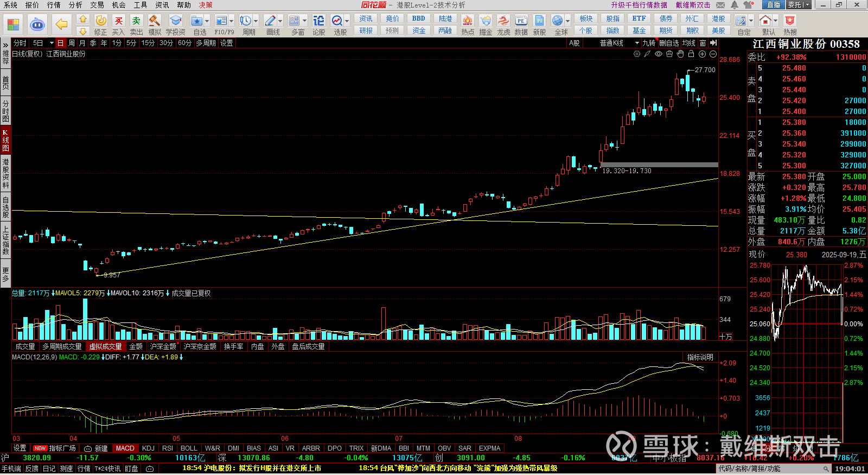Select the 60分 period
Image resolution: width=868 pixels, height=475 pixels.
pos(184,43)
